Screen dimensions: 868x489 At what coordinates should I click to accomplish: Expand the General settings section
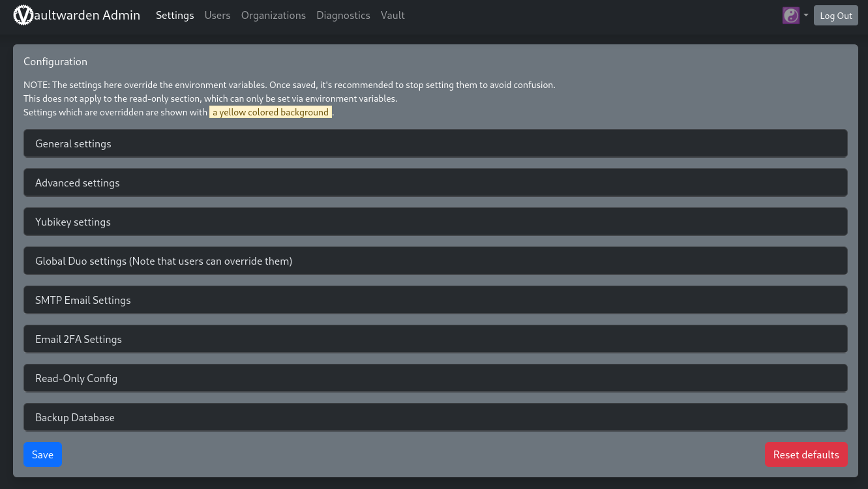pyautogui.click(x=73, y=143)
